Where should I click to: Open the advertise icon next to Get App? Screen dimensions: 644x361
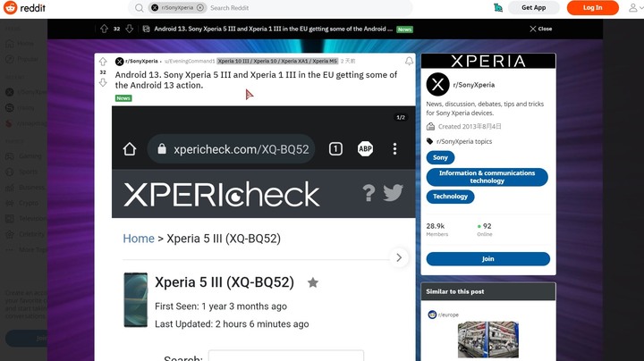pos(498,8)
